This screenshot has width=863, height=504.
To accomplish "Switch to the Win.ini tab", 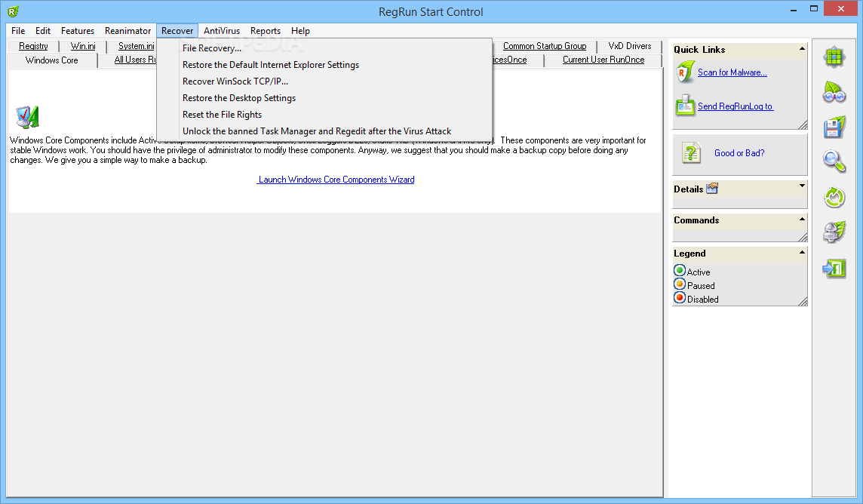I will [x=82, y=46].
